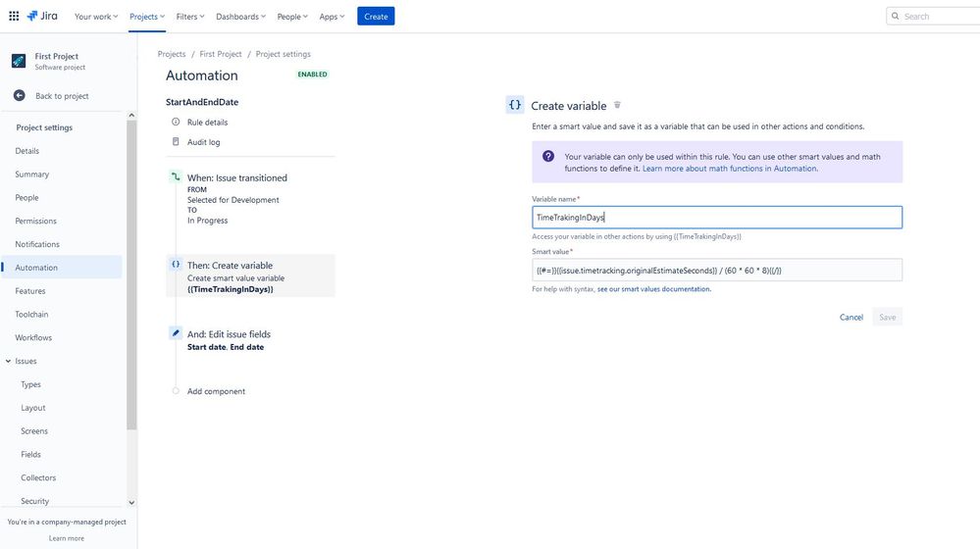Image resolution: width=980 pixels, height=549 pixels.
Task: Delete the Create variable component via trash icon
Action: 617,105
